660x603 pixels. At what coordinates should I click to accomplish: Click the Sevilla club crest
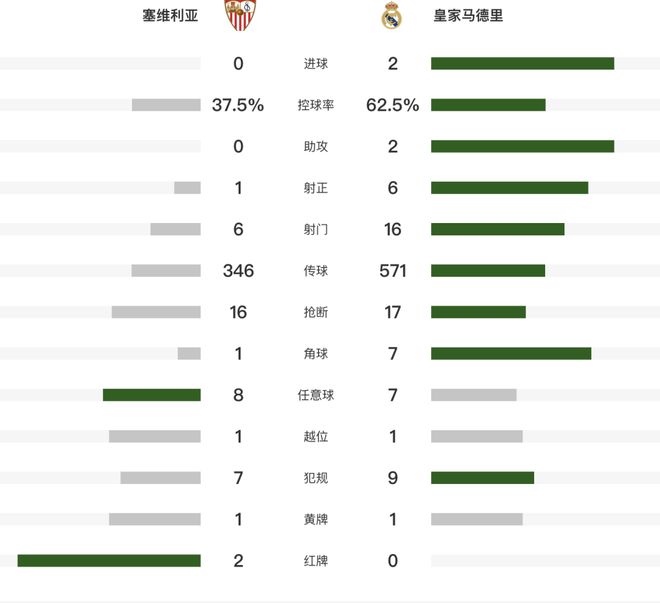point(238,16)
